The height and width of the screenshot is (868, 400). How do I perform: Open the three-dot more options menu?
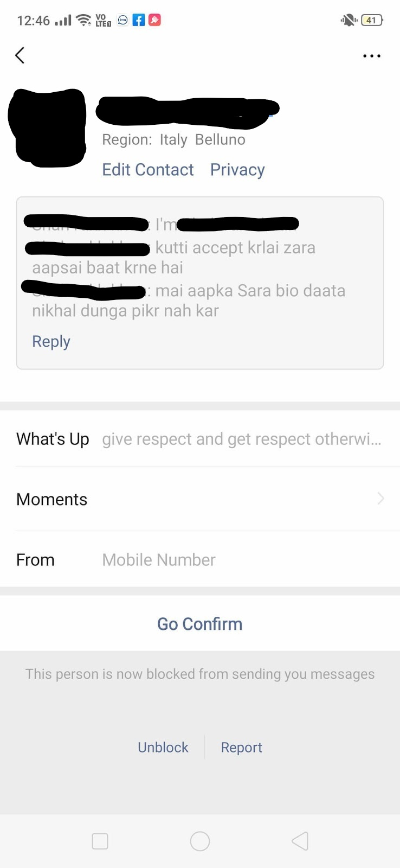coord(371,56)
